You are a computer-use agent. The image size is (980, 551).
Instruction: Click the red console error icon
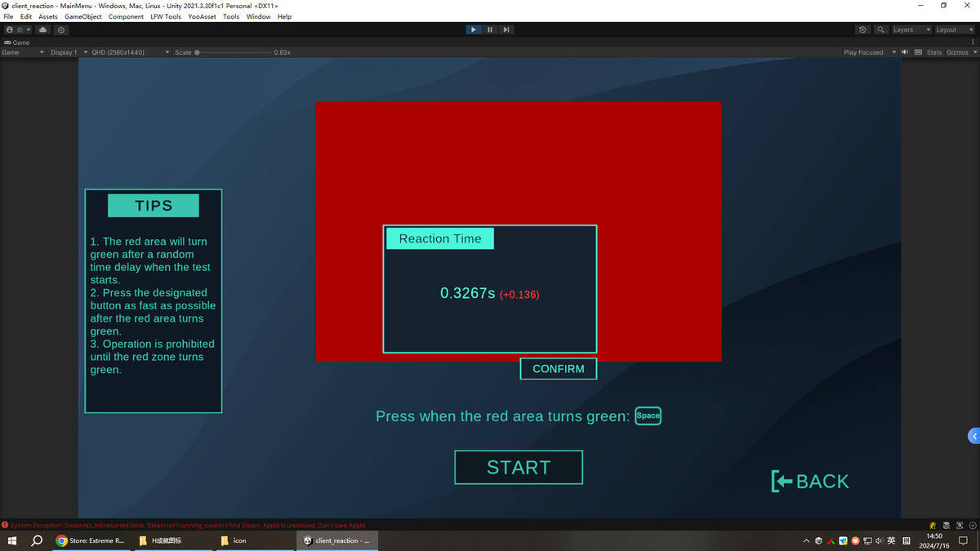pos(5,525)
